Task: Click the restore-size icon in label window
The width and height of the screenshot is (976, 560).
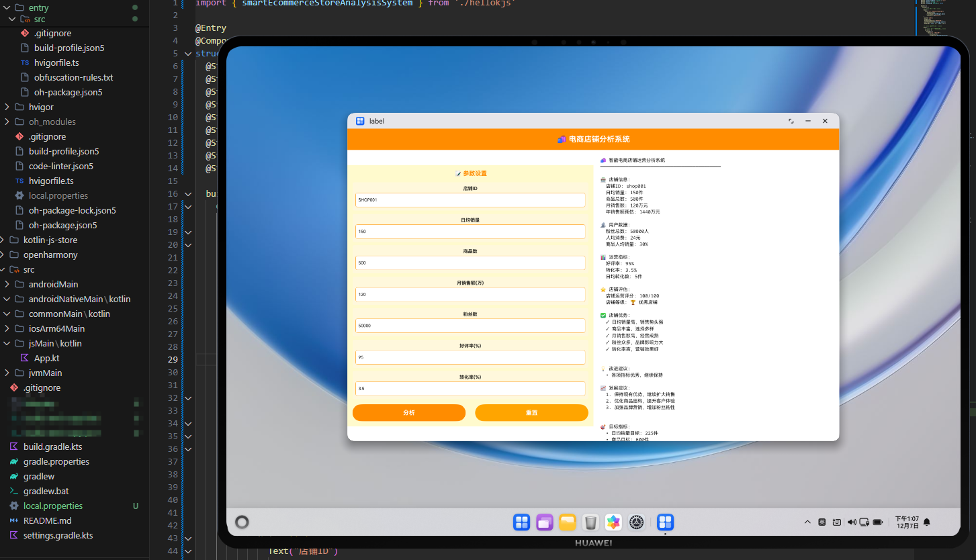Action: [x=791, y=121]
